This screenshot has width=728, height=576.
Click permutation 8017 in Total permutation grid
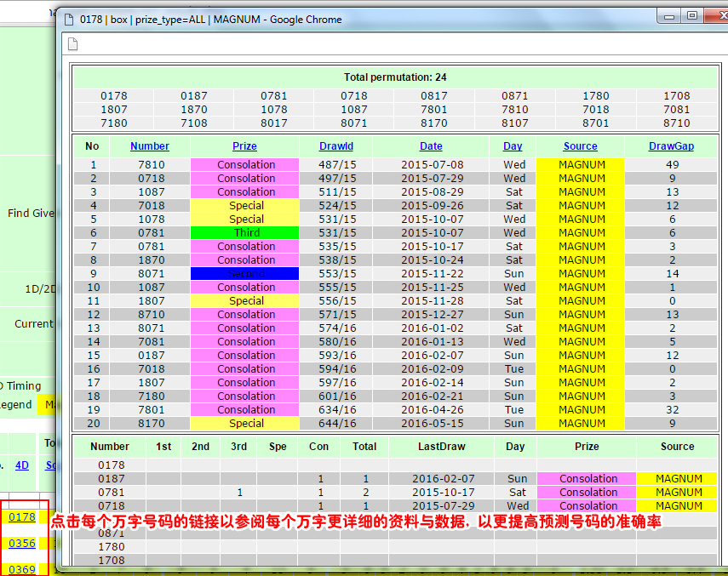pos(273,123)
